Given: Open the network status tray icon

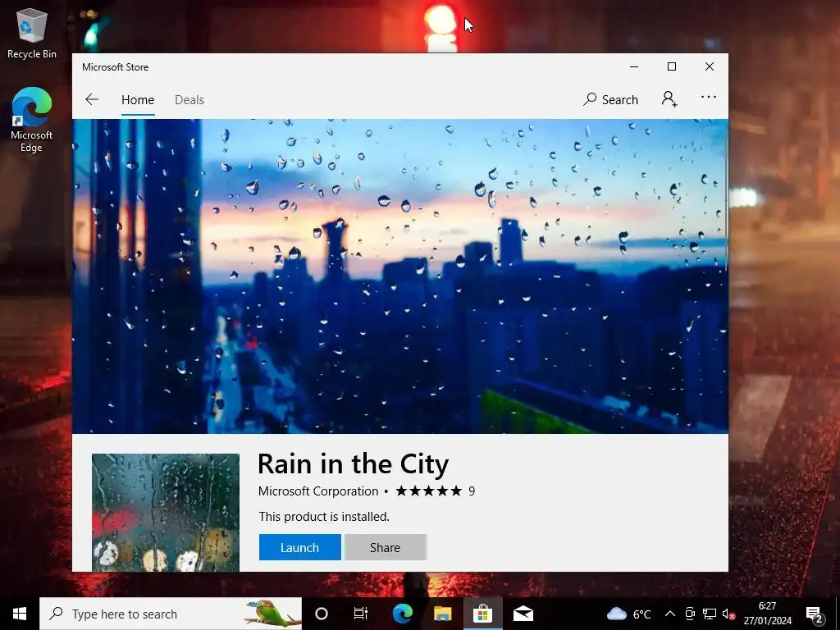Looking at the screenshot, I should click(710, 614).
